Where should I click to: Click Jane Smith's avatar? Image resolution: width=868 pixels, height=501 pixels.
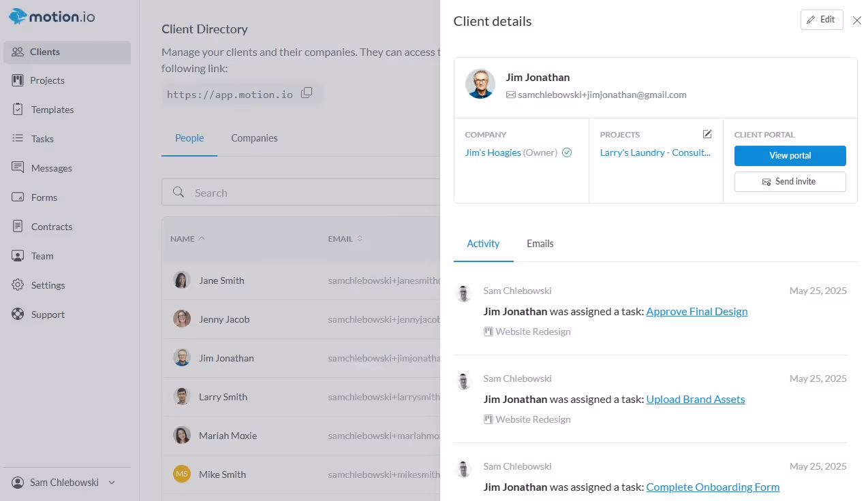pyautogui.click(x=182, y=280)
